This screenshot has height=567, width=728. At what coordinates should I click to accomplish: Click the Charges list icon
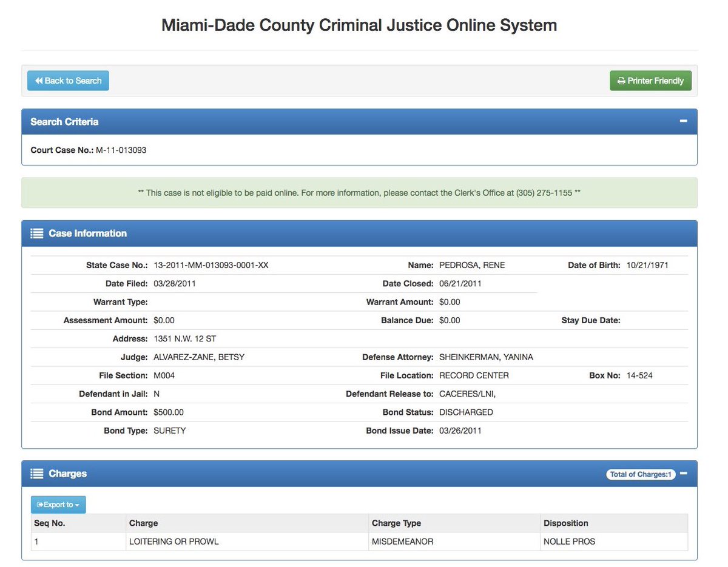click(36, 474)
